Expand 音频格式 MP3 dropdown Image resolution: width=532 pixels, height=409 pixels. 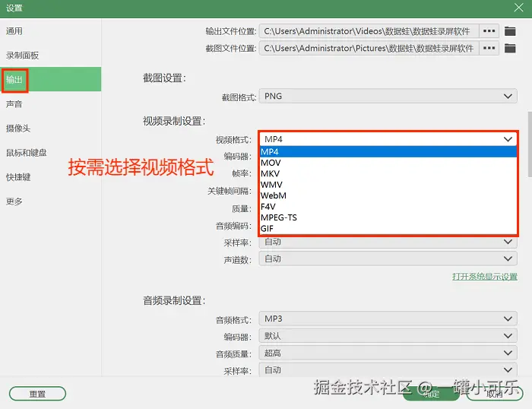[388, 319]
